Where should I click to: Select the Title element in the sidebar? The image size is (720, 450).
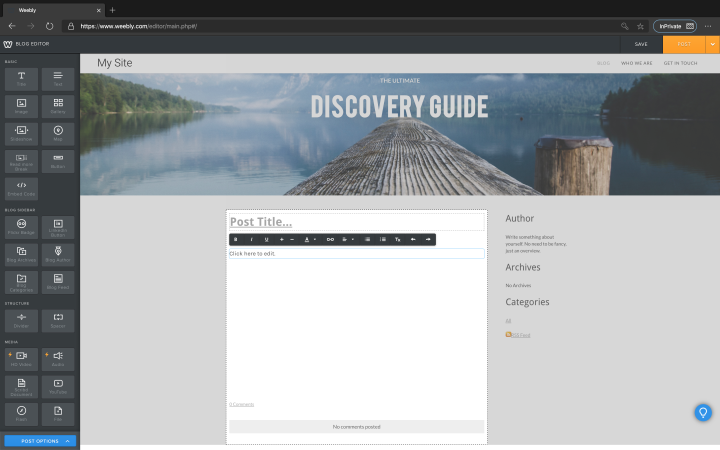pos(21,79)
